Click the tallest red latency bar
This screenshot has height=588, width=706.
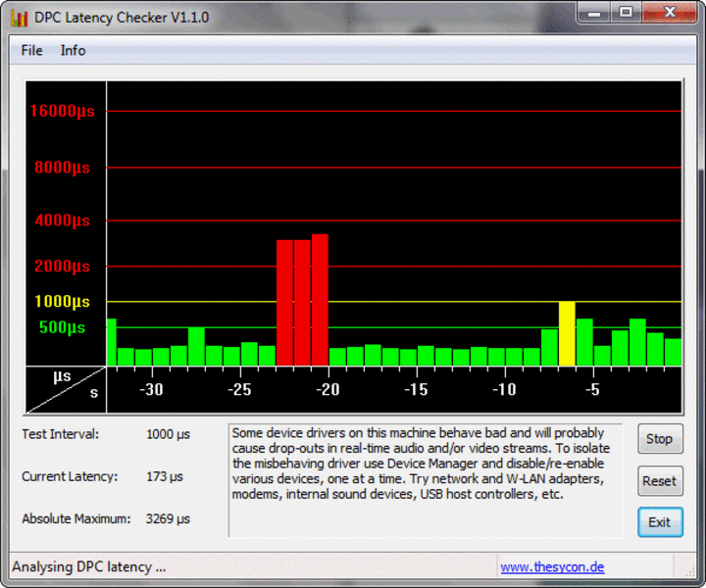click(x=320, y=300)
